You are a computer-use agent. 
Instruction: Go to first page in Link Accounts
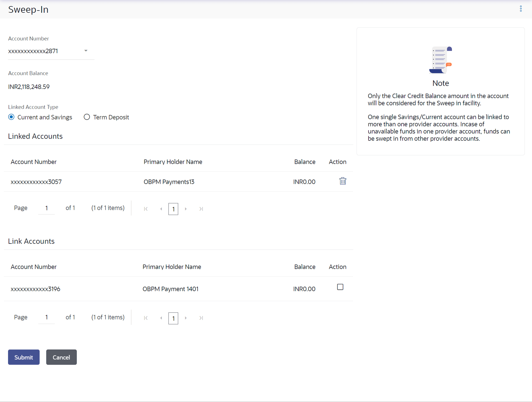pyautogui.click(x=146, y=318)
